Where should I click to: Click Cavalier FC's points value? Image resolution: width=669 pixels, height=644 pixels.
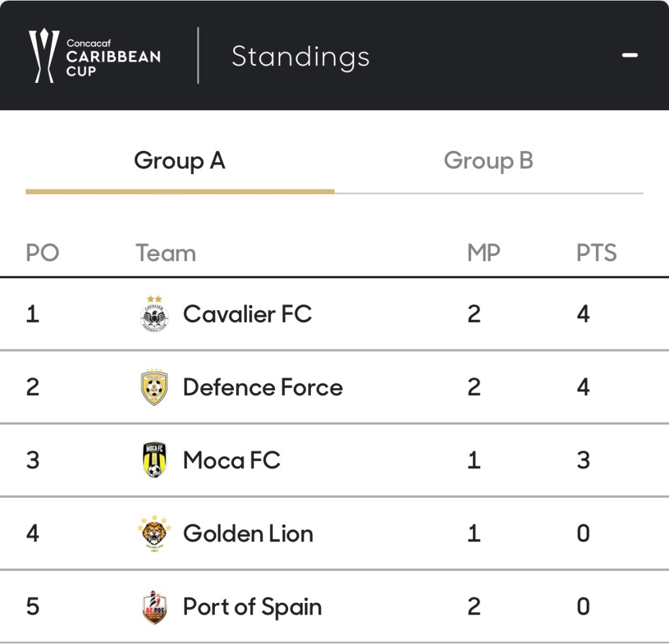point(583,314)
